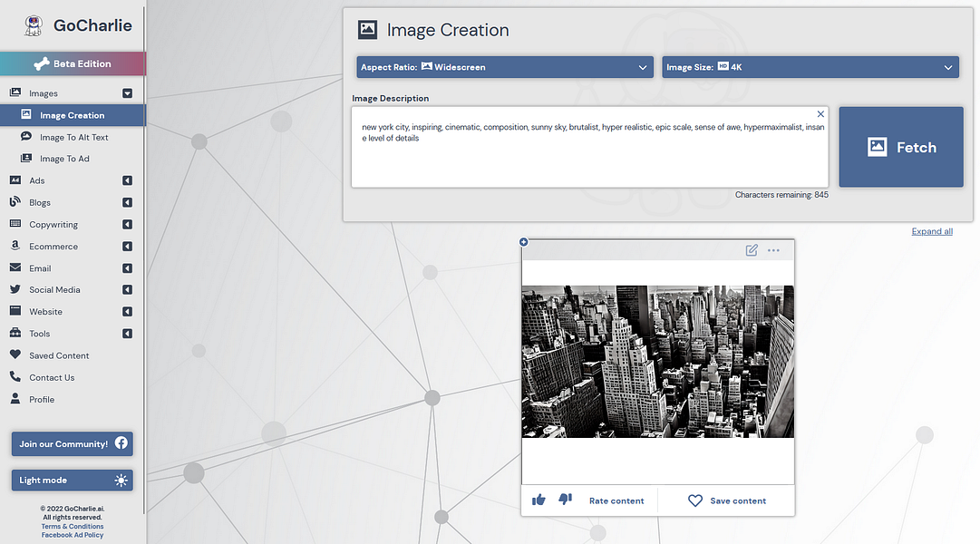Click the Saved Content heart icon

(x=15, y=355)
